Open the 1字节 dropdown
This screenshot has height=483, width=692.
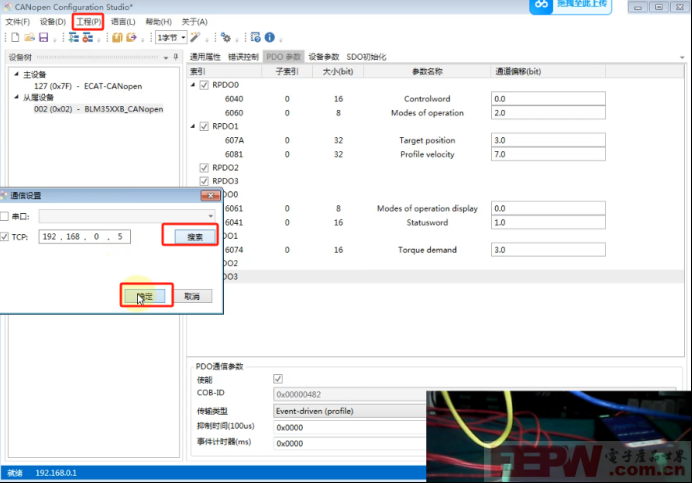coord(171,38)
